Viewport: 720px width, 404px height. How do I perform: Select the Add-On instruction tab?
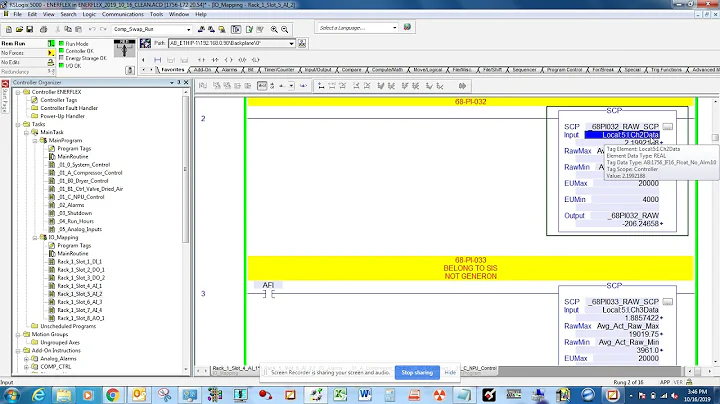(202, 70)
